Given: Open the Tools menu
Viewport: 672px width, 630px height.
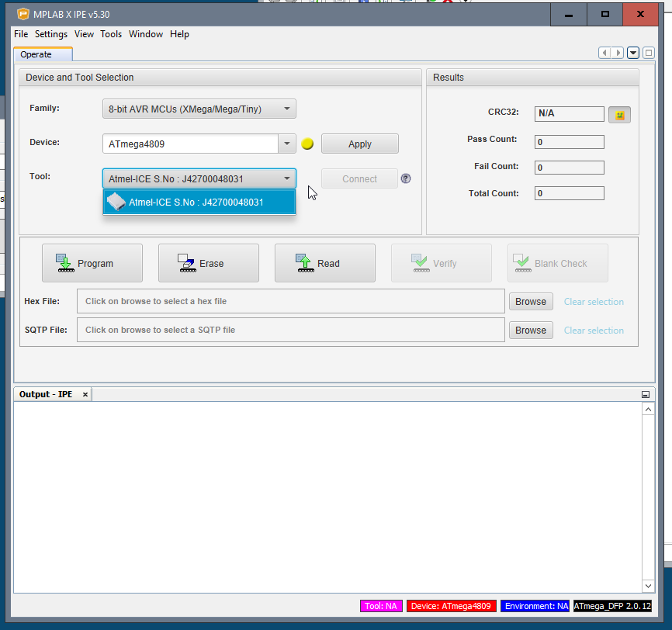Looking at the screenshot, I should [111, 34].
